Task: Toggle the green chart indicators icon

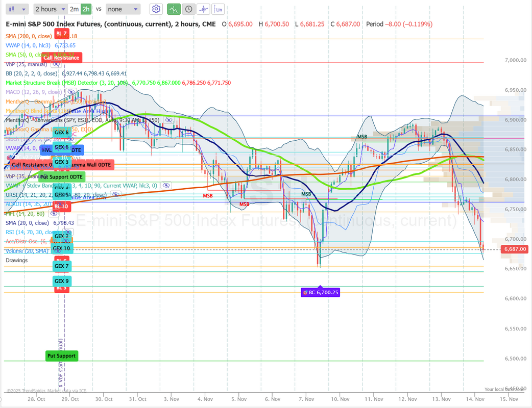Action: 174,9
